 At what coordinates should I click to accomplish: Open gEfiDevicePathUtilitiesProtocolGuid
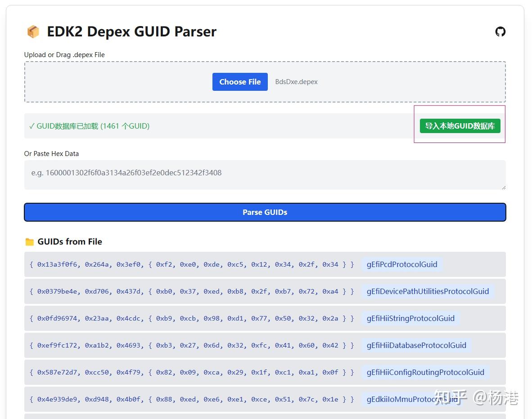click(428, 291)
